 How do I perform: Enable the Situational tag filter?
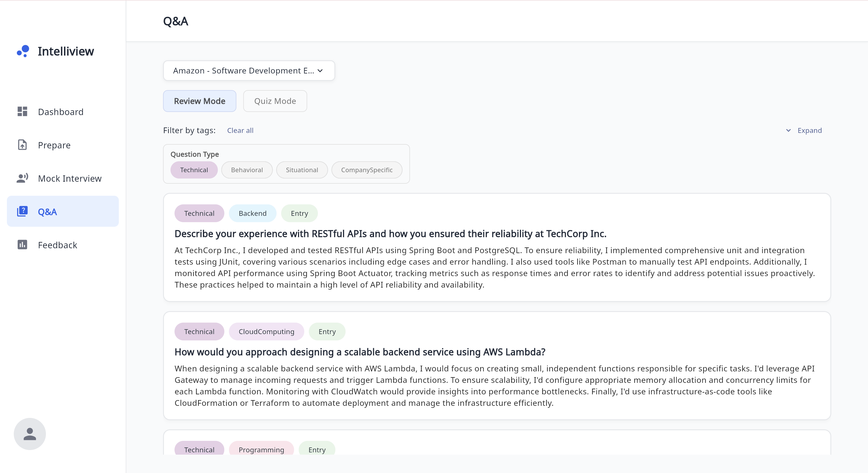[x=302, y=170]
